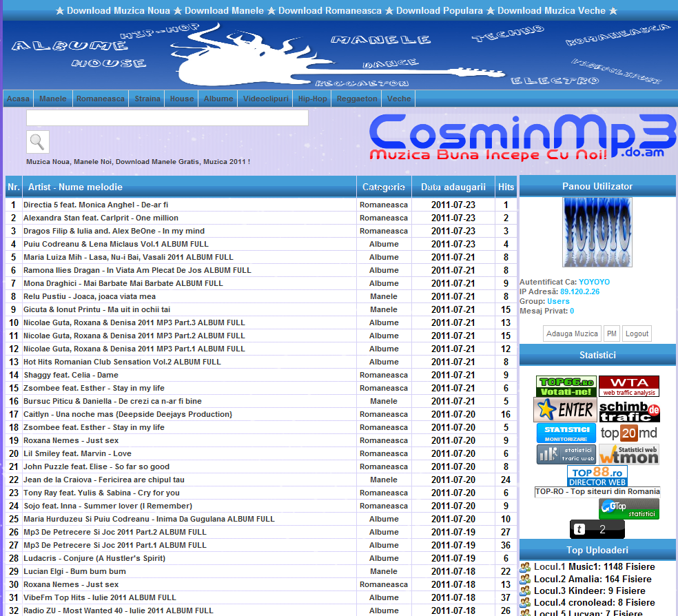Open Nicolae Guta, Roxana & Denisa Part.3 album

click(134, 322)
